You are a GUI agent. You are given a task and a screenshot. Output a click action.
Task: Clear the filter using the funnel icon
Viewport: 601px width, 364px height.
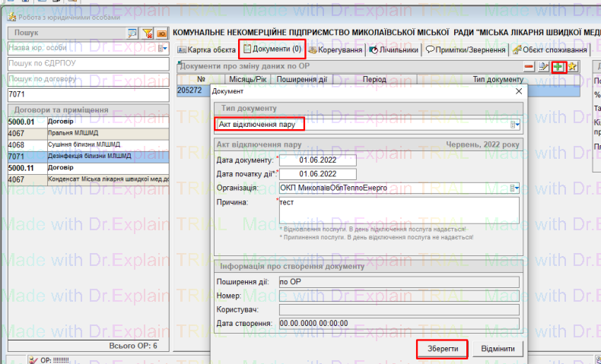click(148, 33)
